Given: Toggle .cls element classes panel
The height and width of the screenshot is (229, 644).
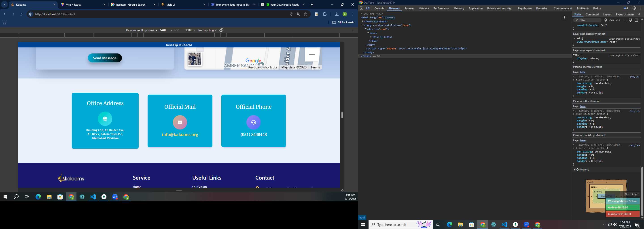Looking at the screenshot, I should tap(618, 20).
